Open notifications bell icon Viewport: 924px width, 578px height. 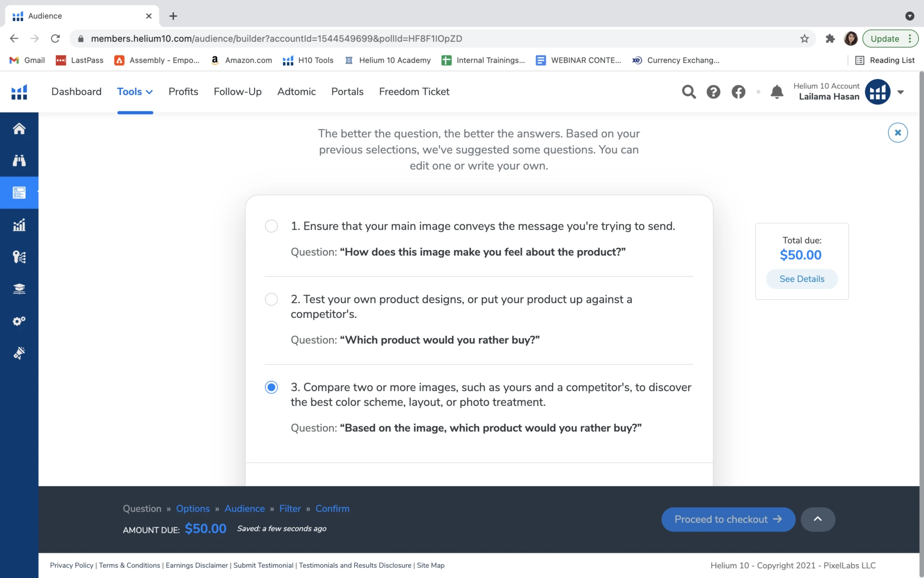point(777,92)
